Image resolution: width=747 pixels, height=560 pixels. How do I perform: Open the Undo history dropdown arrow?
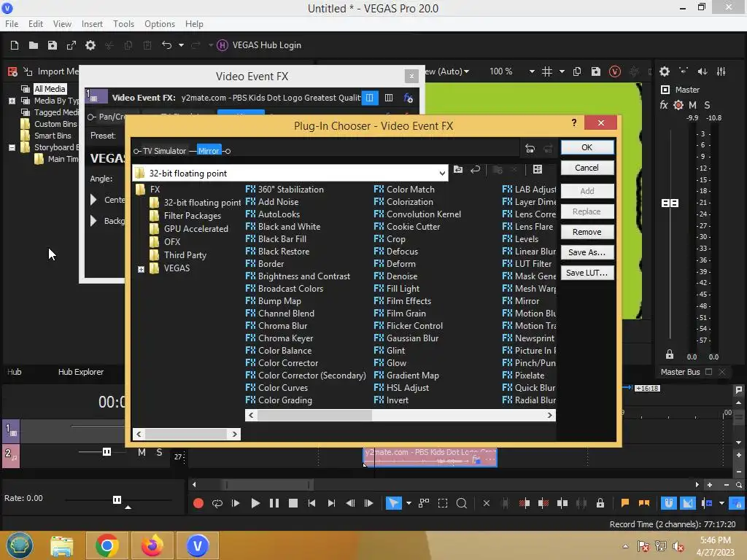tap(181, 45)
